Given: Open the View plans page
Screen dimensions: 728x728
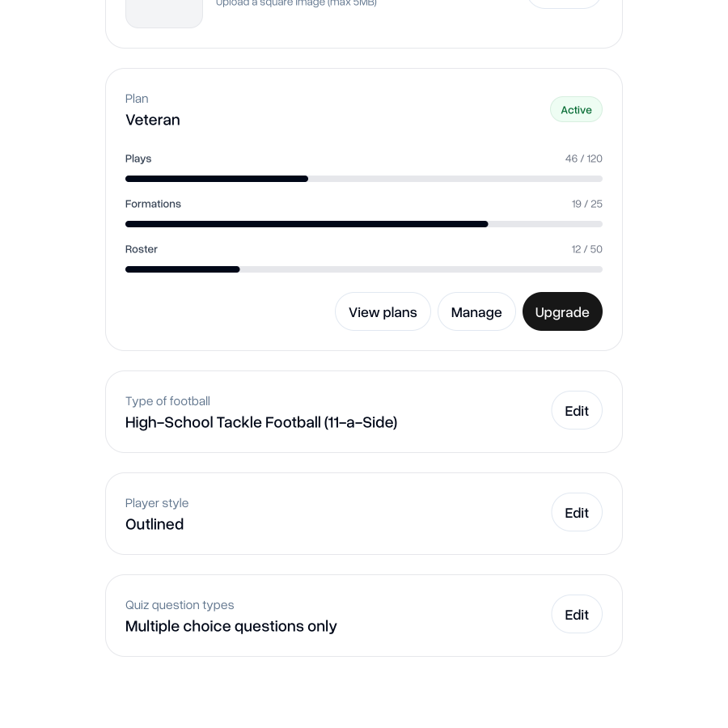Looking at the screenshot, I should 383,311.
